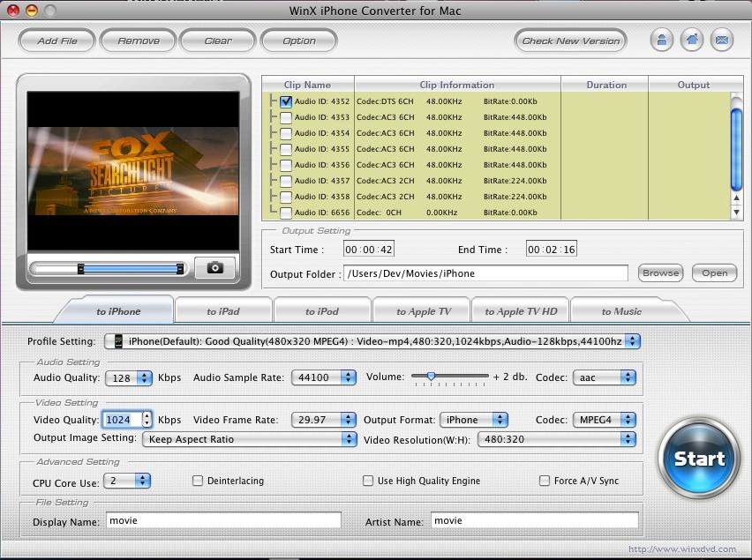Close the WinX iPhone Converter window
The image size is (752, 560).
point(13,10)
